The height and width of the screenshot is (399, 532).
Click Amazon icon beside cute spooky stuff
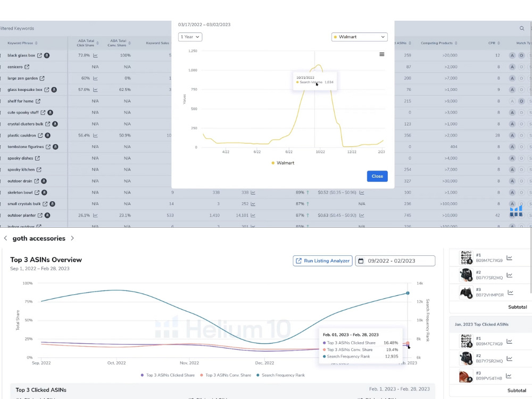[x=50, y=112]
